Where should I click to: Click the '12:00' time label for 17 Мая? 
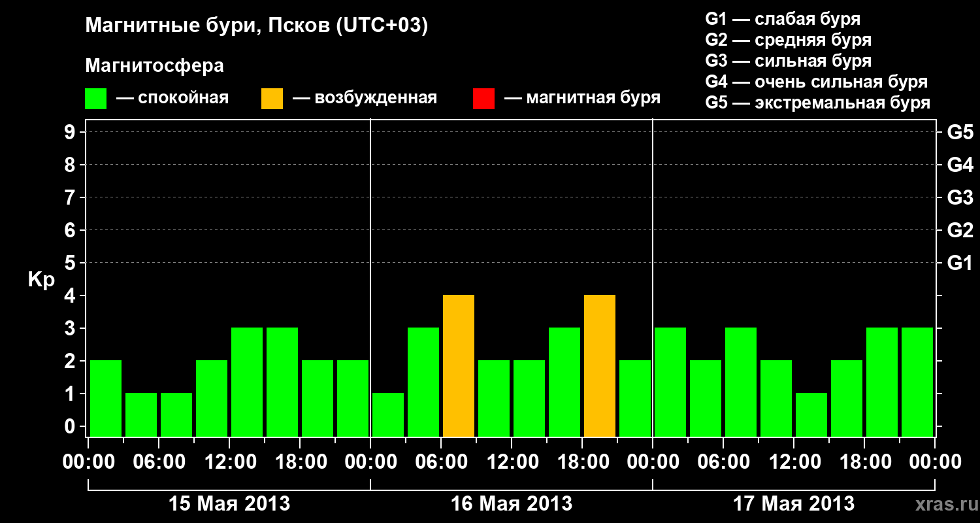click(794, 462)
